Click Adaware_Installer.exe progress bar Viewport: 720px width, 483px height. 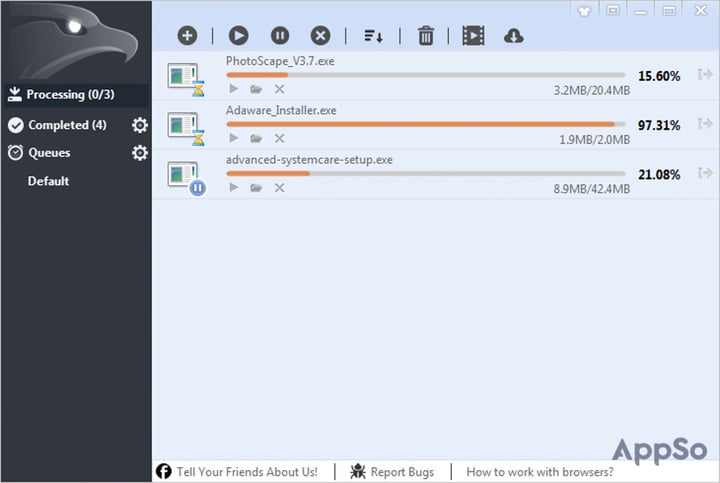[x=426, y=124]
